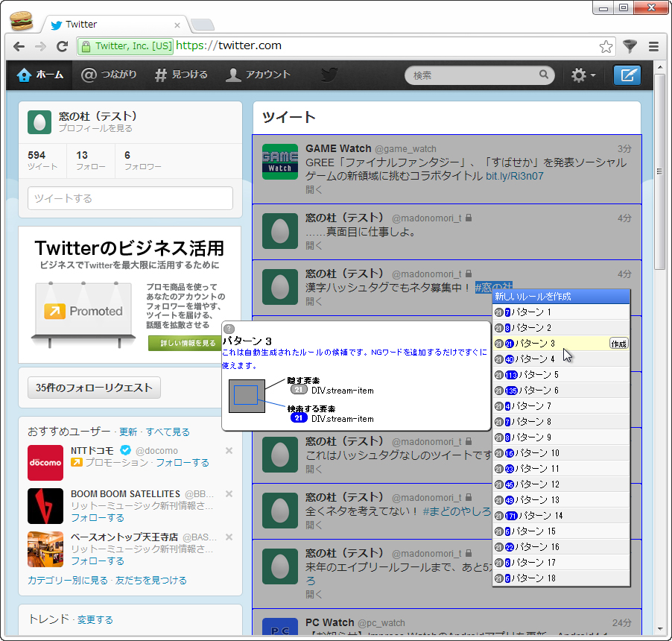Select パターン 14 in the rule list
This screenshot has height=641, width=672.
pyautogui.click(x=561, y=516)
